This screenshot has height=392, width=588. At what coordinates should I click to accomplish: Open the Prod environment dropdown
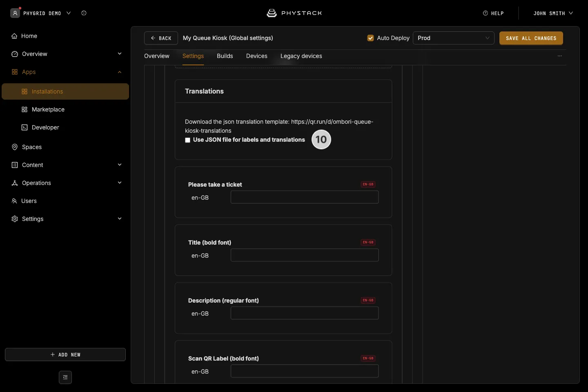454,38
